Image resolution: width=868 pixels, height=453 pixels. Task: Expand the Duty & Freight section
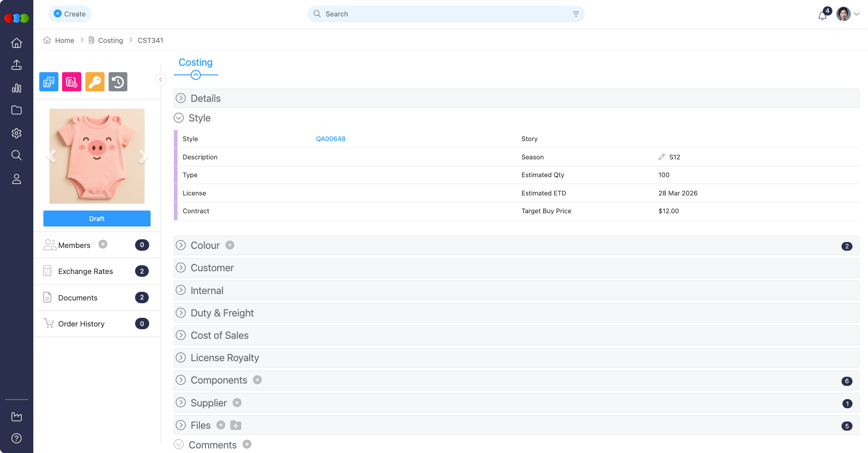pos(181,313)
